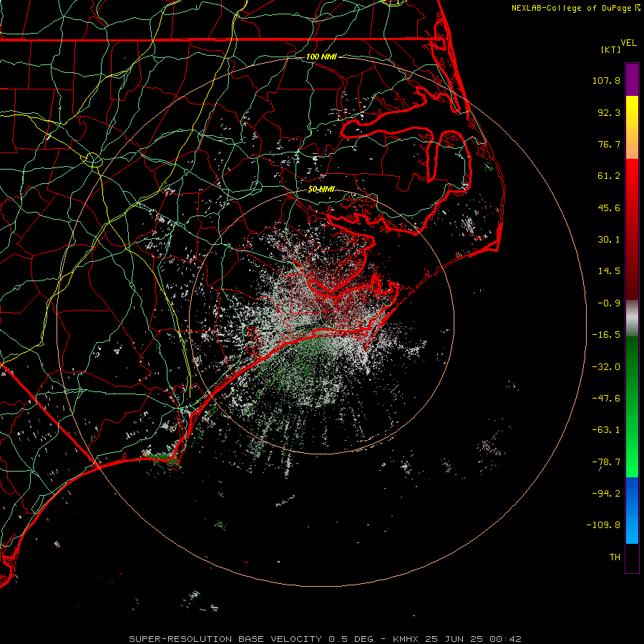Click the -16.5 legend value
Image resolution: width=644 pixels, height=644 pixels.
(606, 335)
